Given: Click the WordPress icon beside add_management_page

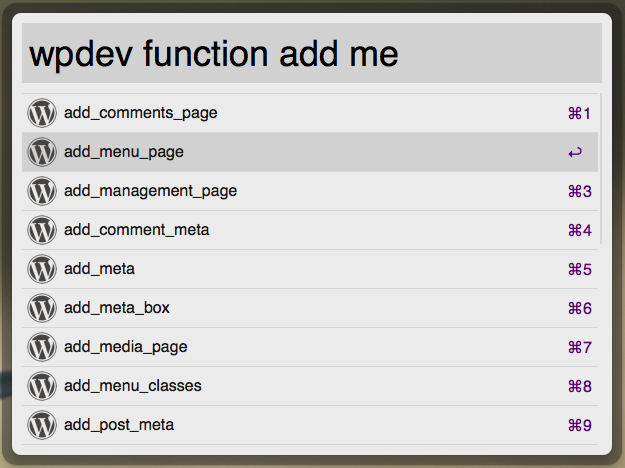Looking at the screenshot, I should tap(42, 191).
